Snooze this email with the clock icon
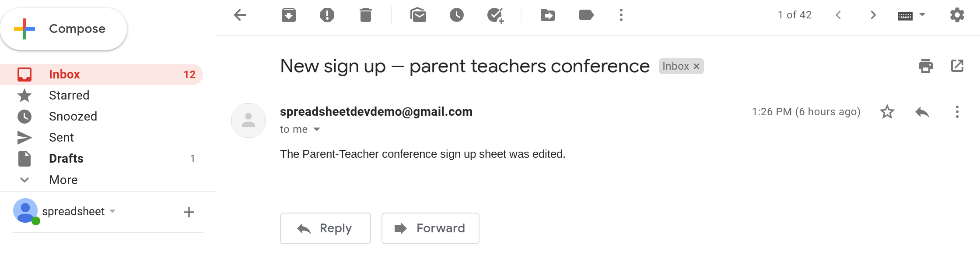Image resolution: width=980 pixels, height=256 pixels. 456,15
